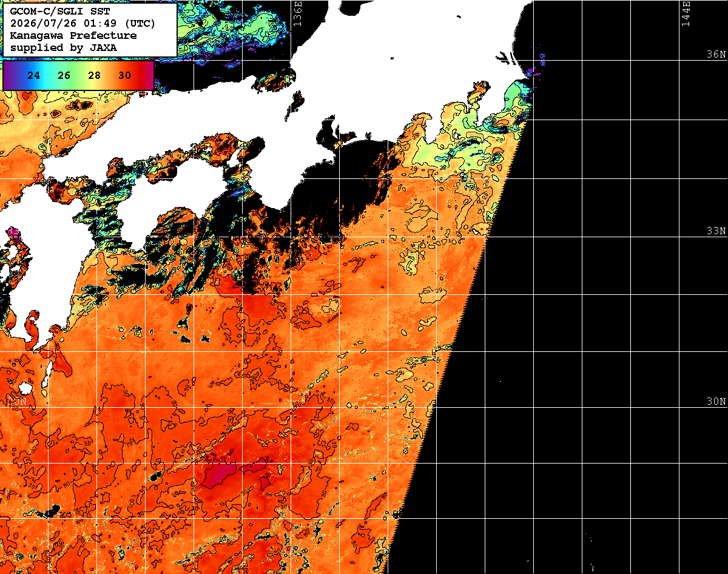Click the 2026/07/26 01:49 (UTC) timestamp
The image size is (728, 574).
pyautogui.click(x=83, y=24)
